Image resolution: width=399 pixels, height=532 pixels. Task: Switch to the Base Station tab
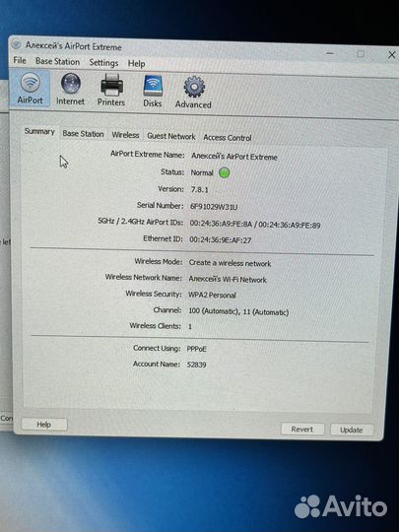[x=83, y=134]
